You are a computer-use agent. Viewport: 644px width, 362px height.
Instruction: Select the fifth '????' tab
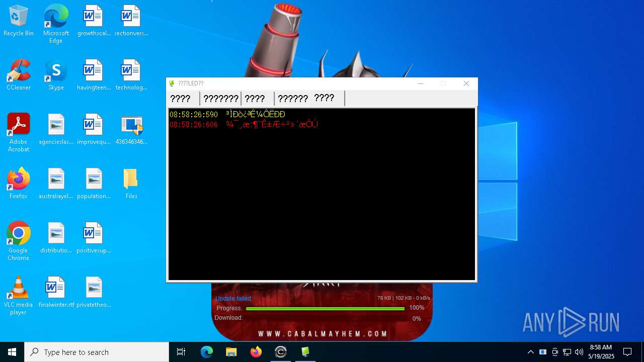tap(328, 98)
